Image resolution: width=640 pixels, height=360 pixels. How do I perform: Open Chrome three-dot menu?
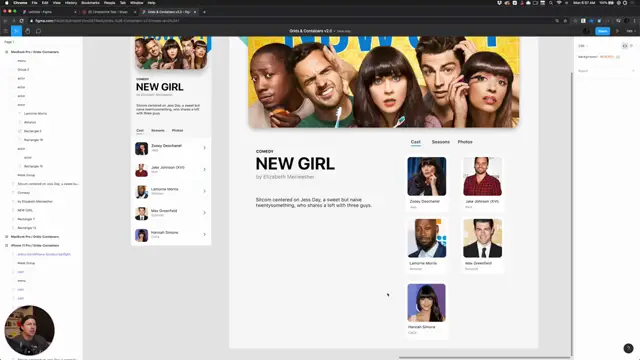coord(635,21)
